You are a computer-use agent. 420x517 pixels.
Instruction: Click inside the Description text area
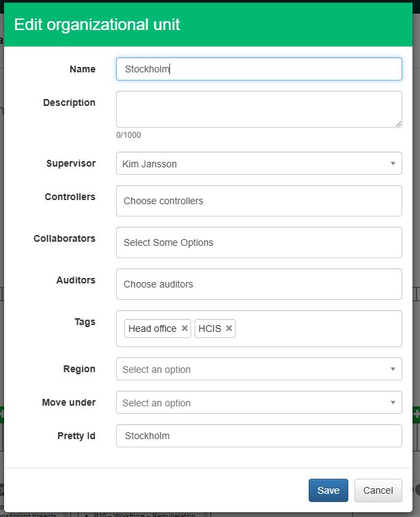259,109
